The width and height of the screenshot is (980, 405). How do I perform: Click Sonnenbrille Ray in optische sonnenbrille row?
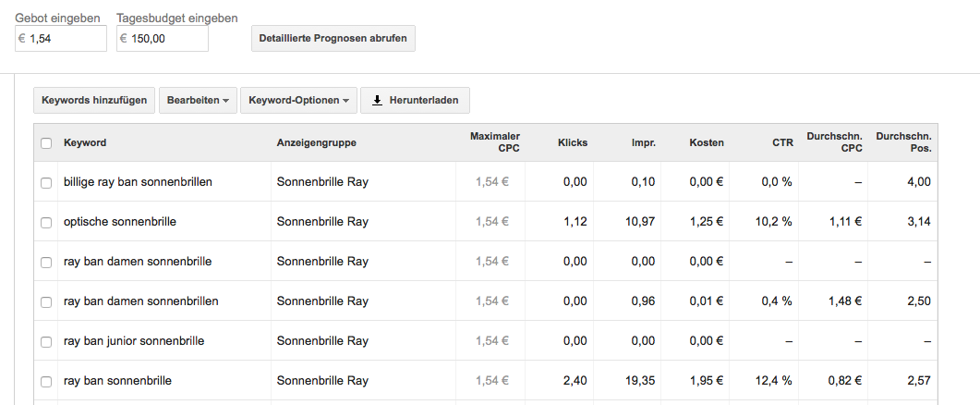(x=322, y=222)
